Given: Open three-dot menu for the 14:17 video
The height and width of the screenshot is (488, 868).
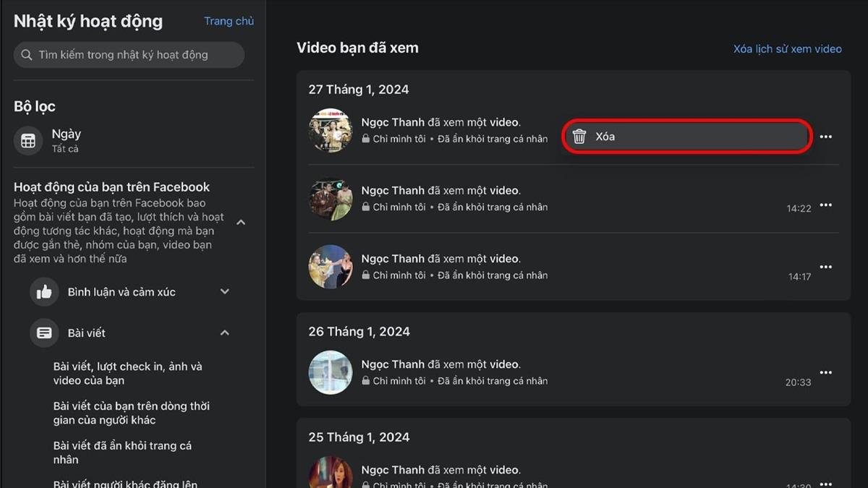Looking at the screenshot, I should click(x=825, y=267).
